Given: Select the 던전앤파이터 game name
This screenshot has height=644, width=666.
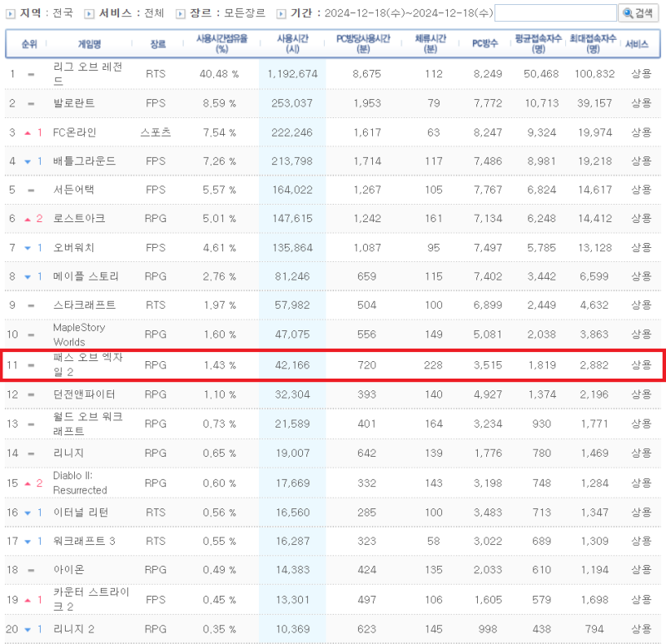Looking at the screenshot, I should coord(85,394).
